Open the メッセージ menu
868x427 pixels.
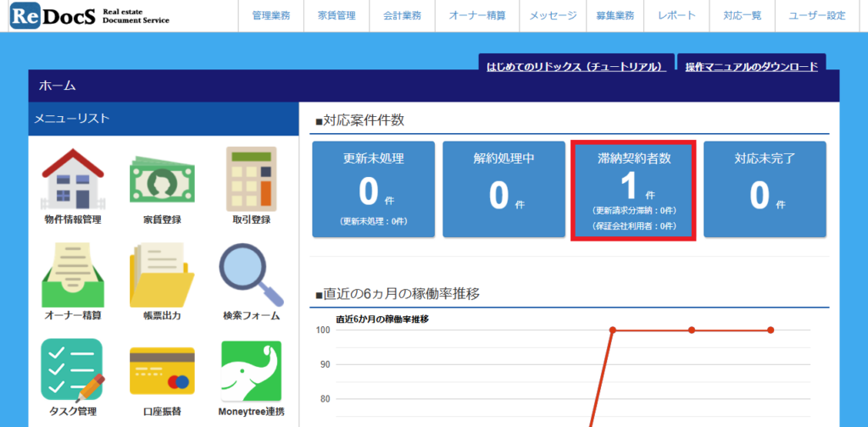click(553, 16)
